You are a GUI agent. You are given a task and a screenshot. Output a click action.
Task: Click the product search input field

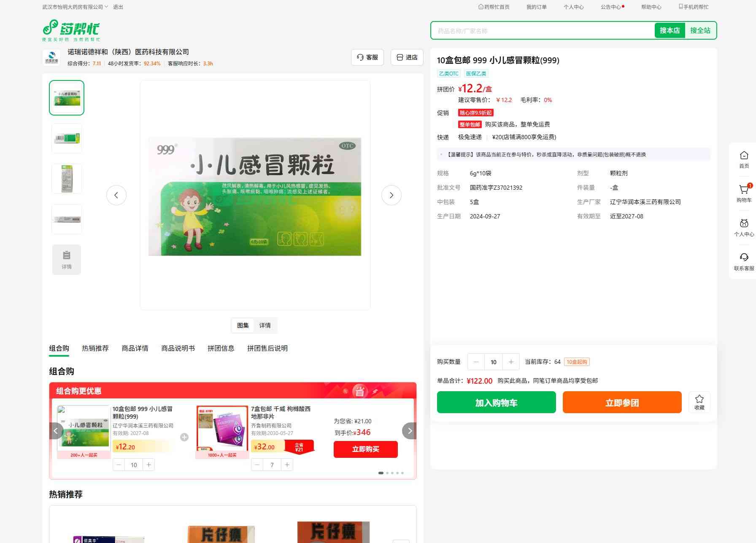(542, 31)
